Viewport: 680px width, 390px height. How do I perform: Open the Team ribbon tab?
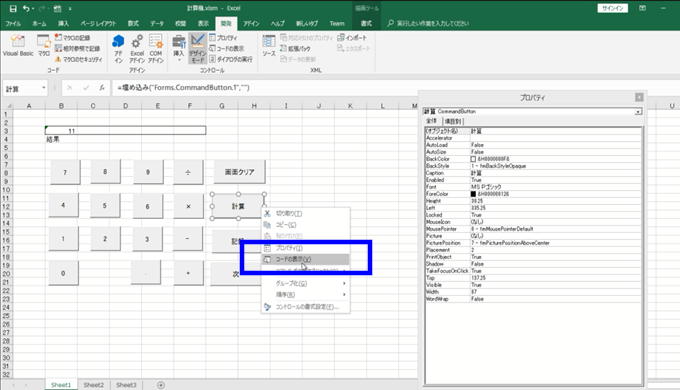(337, 23)
